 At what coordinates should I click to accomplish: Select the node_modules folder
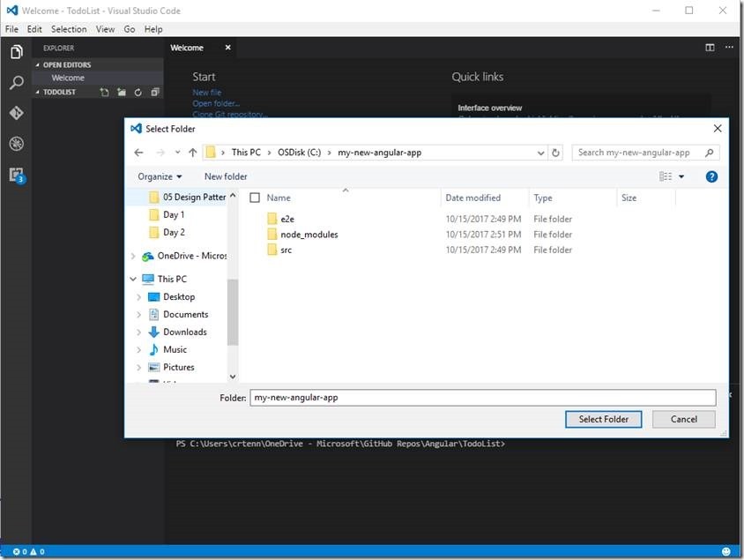[309, 235]
